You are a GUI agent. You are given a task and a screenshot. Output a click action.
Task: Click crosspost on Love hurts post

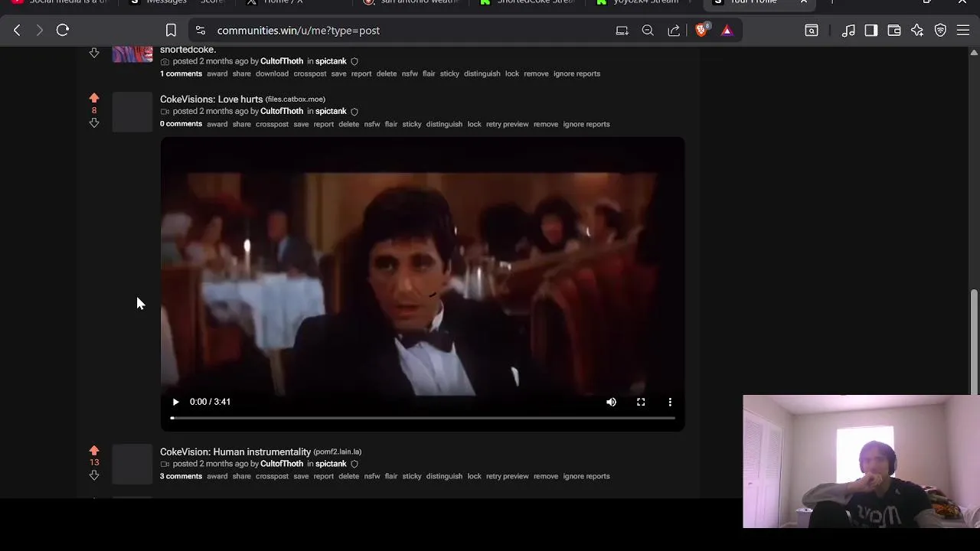[272, 124]
